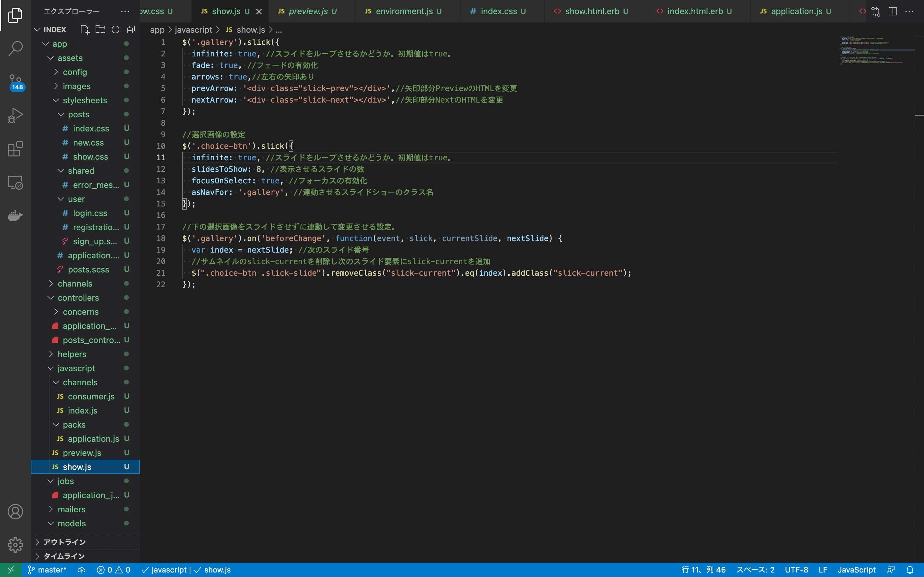Click the New File icon in explorer
This screenshot has width=924, height=577.
click(x=84, y=29)
